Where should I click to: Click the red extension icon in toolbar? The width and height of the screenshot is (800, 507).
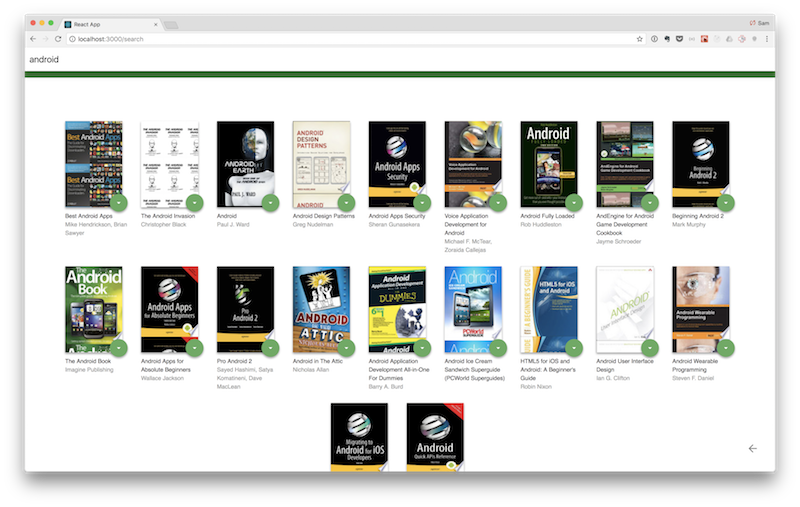[x=704, y=39]
